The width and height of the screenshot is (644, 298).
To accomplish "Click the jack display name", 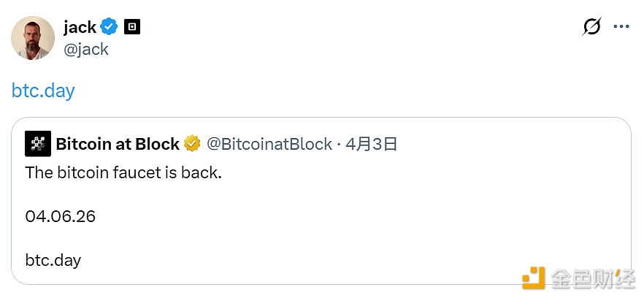I will tap(80, 27).
